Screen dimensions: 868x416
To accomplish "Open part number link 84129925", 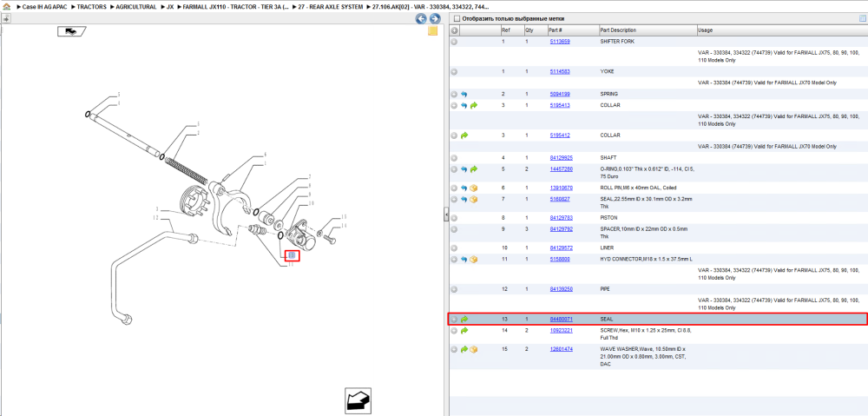I will click(x=561, y=158).
